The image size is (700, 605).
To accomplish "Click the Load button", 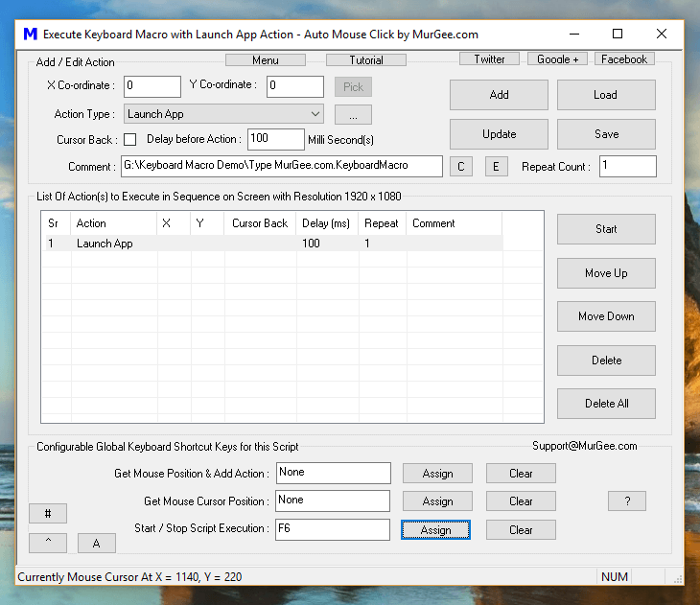I will pyautogui.click(x=606, y=95).
